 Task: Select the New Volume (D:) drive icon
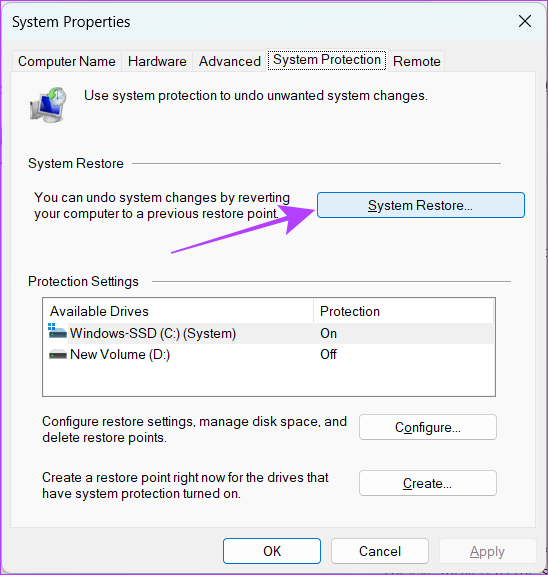tap(58, 355)
